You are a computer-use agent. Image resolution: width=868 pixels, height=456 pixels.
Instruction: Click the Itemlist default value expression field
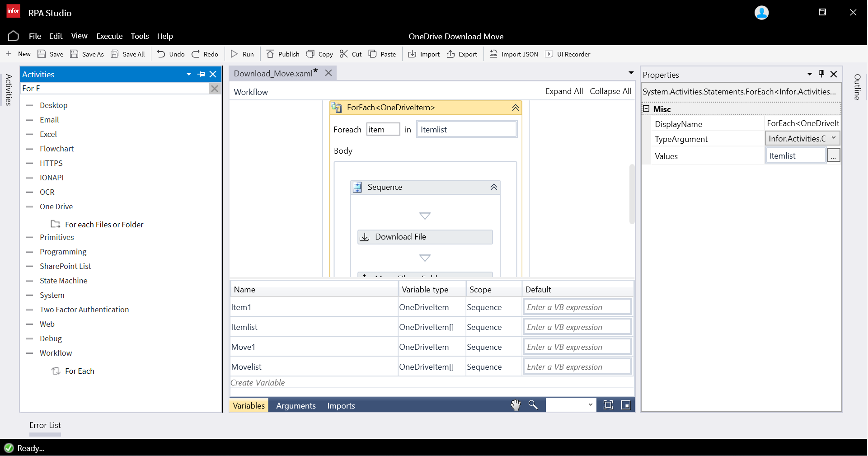[x=577, y=327]
